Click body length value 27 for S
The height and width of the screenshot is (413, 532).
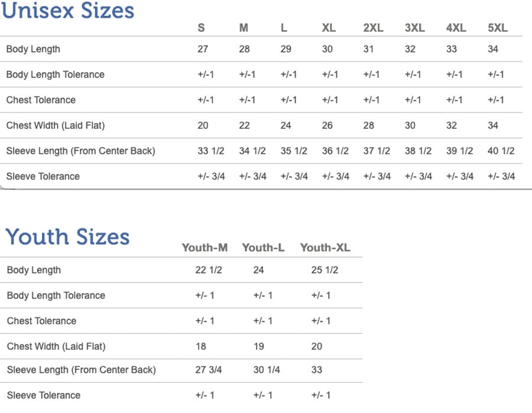[203, 49]
